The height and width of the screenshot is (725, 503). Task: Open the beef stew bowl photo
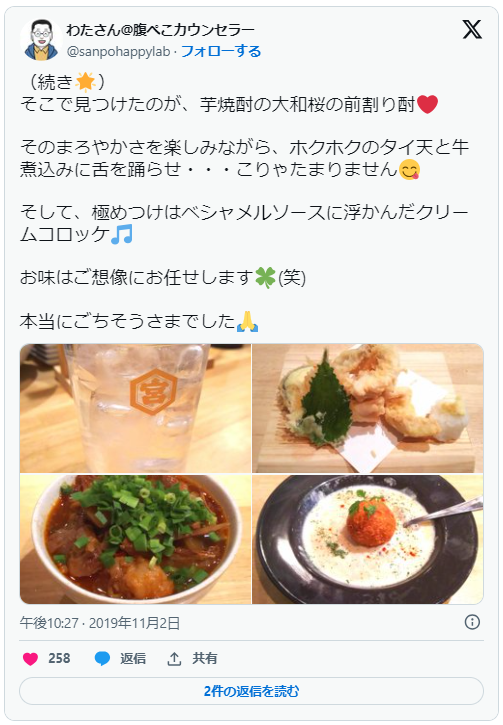135,539
